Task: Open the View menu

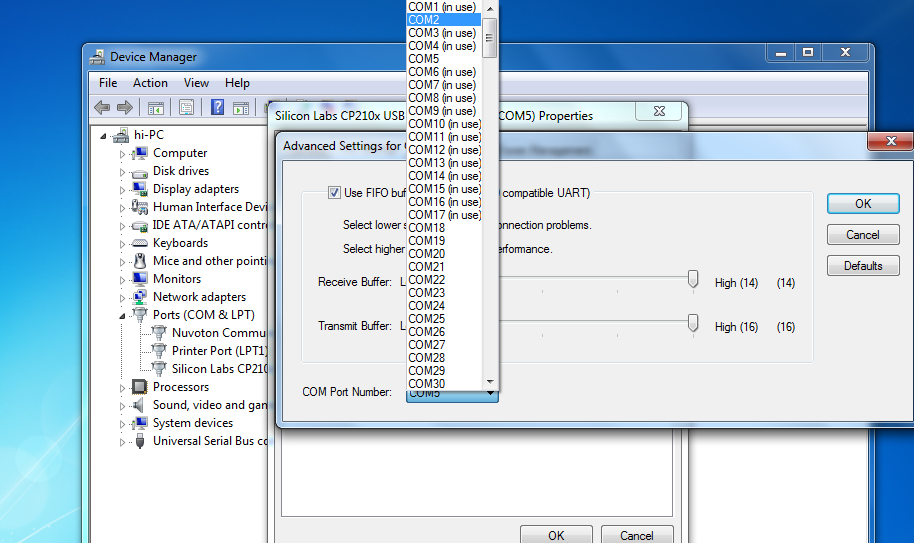Action: click(196, 83)
